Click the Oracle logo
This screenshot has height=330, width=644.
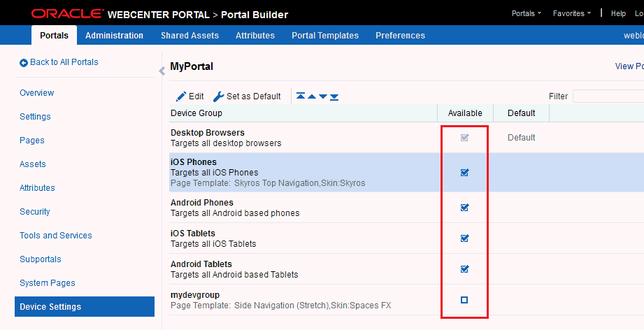tap(67, 13)
